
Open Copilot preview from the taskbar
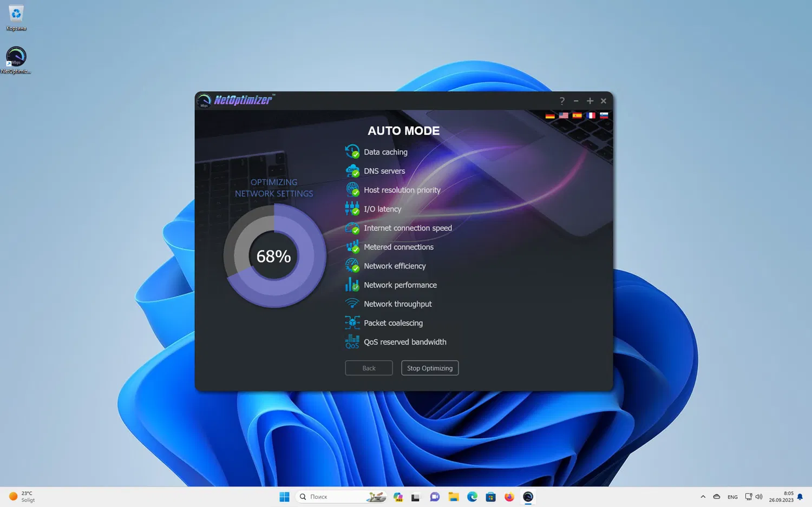(x=398, y=497)
